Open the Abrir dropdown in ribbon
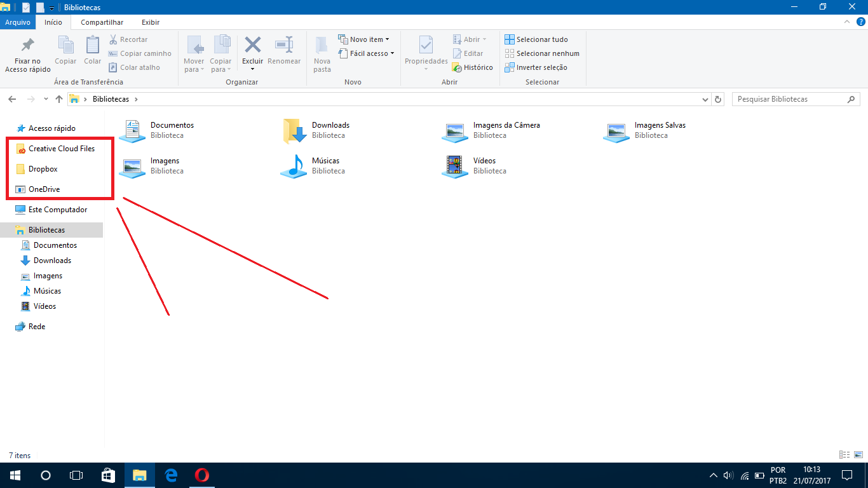 470,39
